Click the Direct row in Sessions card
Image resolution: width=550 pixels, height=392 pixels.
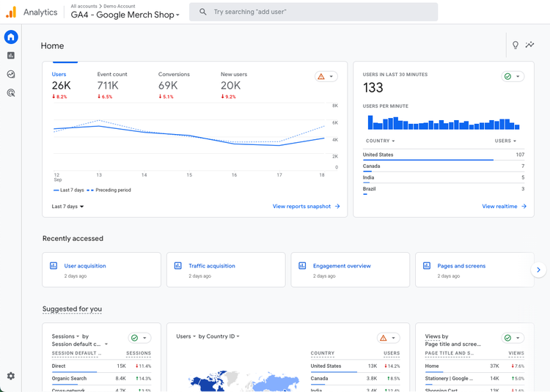coord(101,366)
